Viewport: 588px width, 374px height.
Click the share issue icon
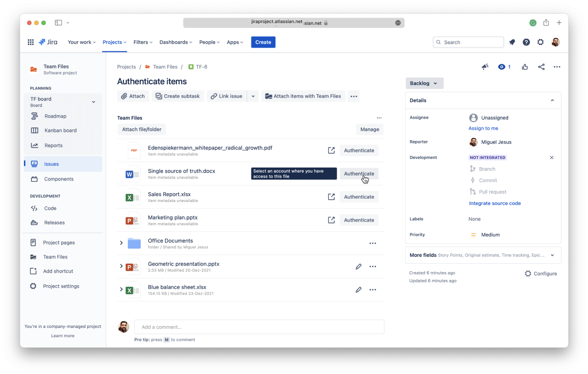click(x=541, y=67)
